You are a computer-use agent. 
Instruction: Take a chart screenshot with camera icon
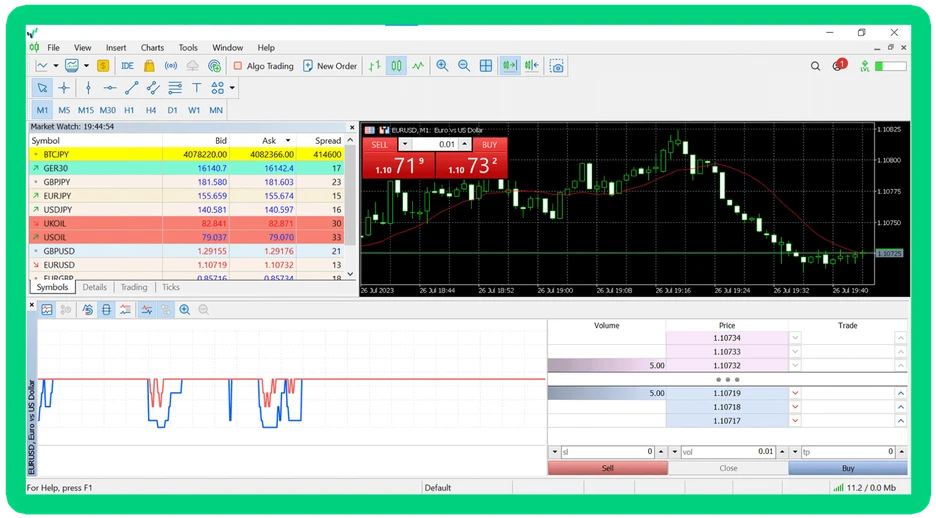point(556,66)
